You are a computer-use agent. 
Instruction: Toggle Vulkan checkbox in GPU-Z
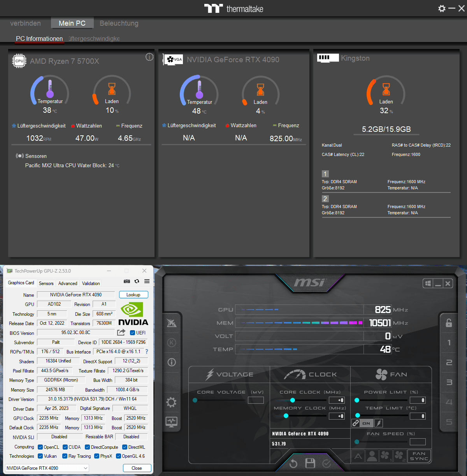(x=40, y=456)
